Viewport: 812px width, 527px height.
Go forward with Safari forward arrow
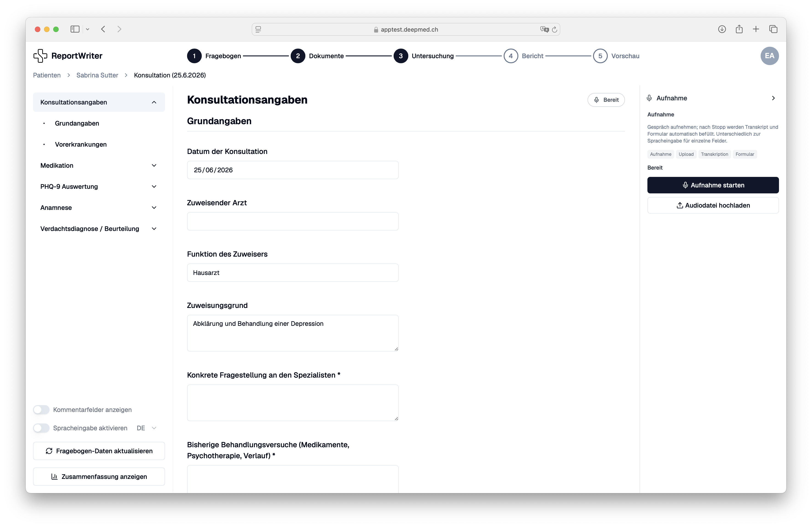pos(119,29)
